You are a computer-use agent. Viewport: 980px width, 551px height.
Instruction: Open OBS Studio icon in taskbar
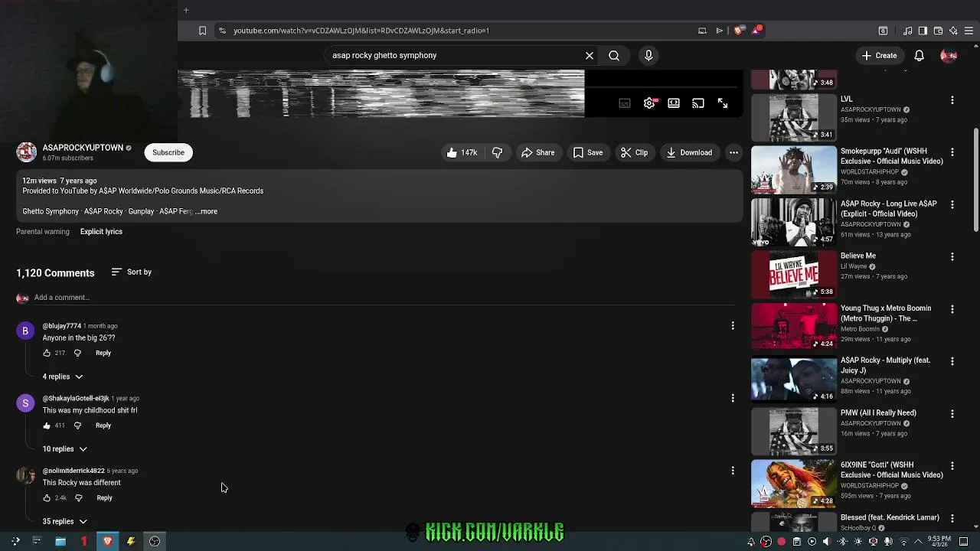pyautogui.click(x=155, y=542)
